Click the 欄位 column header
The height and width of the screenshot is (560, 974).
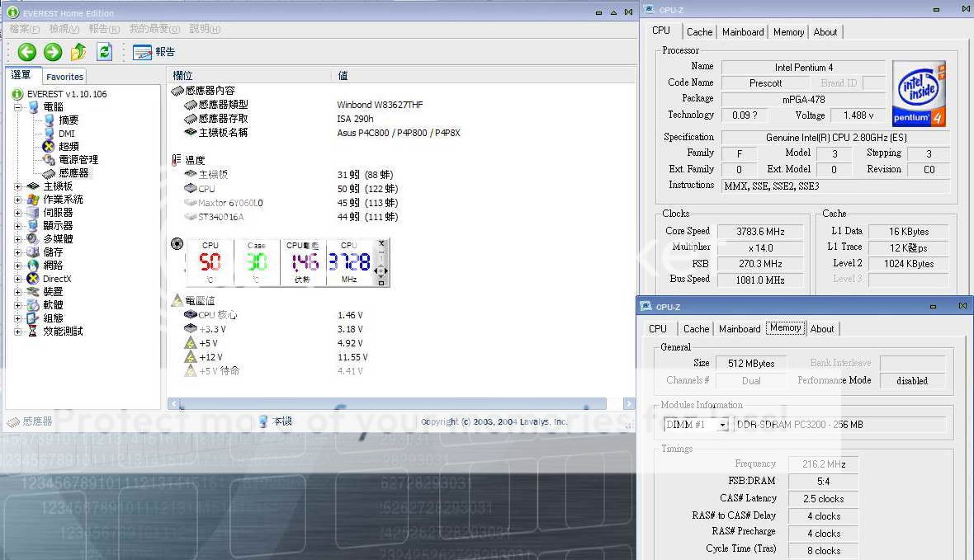coord(182,75)
